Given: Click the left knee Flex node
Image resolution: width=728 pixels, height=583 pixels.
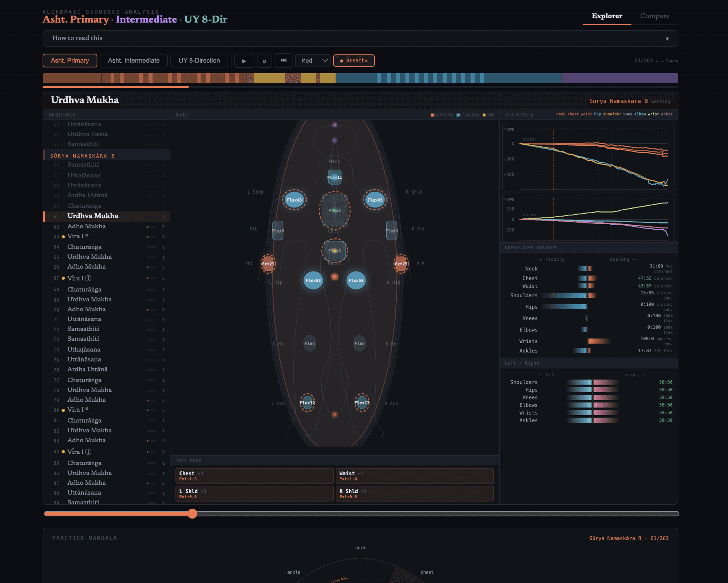Looking at the screenshot, I should point(310,343).
